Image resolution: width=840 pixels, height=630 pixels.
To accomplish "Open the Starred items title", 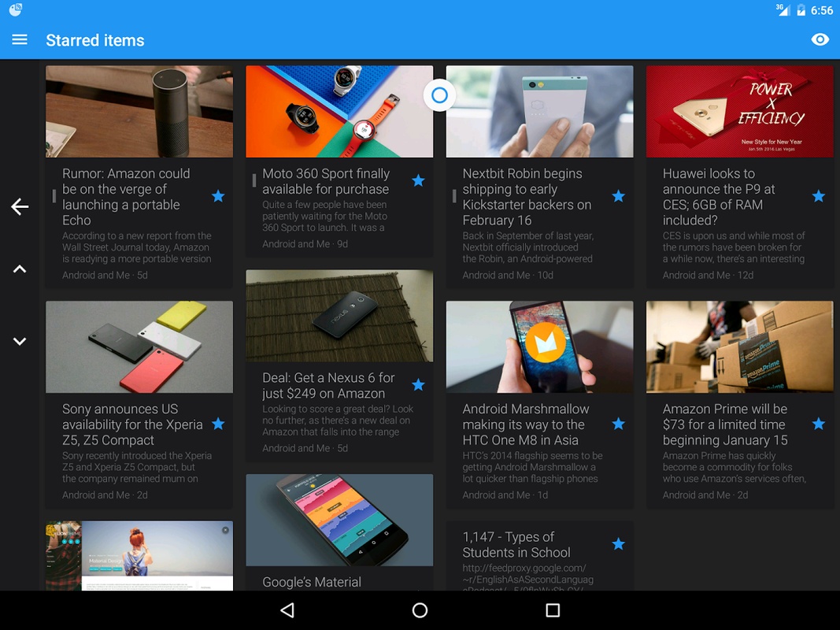I will point(95,40).
